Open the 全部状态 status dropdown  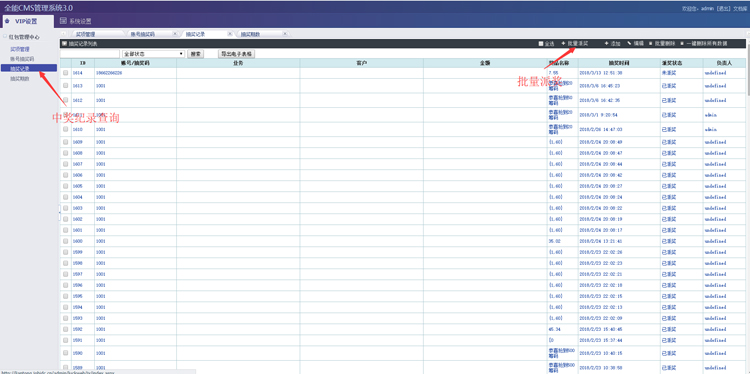click(x=154, y=54)
